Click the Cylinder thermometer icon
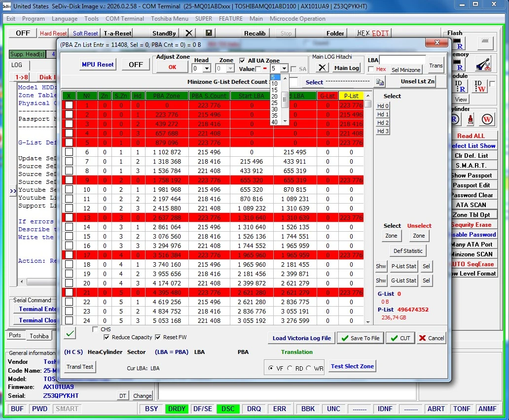The height and width of the screenshot is (420, 509). tap(471, 119)
